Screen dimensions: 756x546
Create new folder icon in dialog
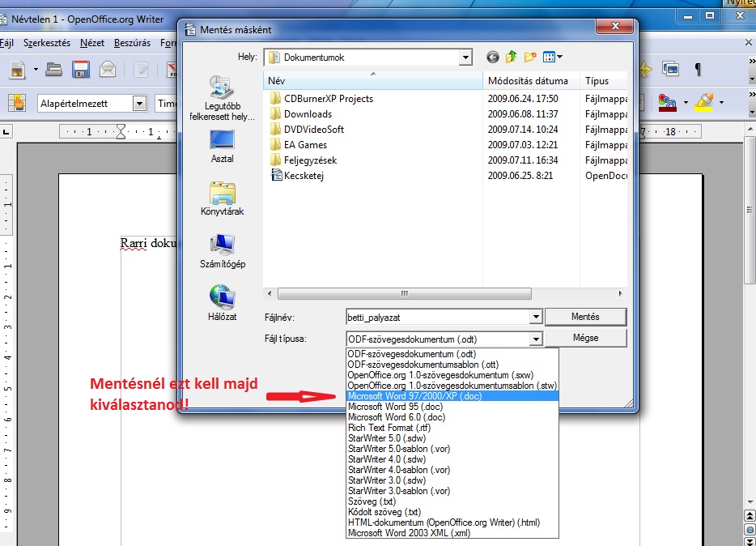click(x=530, y=58)
